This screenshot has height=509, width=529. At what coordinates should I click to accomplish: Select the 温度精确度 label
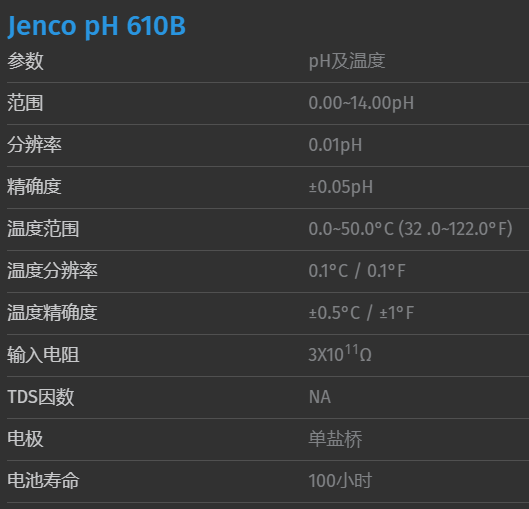tap(52, 313)
